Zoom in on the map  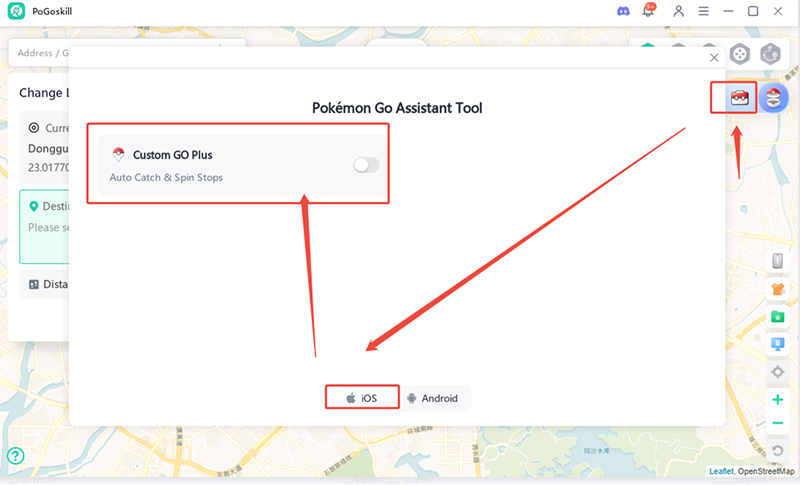777,399
